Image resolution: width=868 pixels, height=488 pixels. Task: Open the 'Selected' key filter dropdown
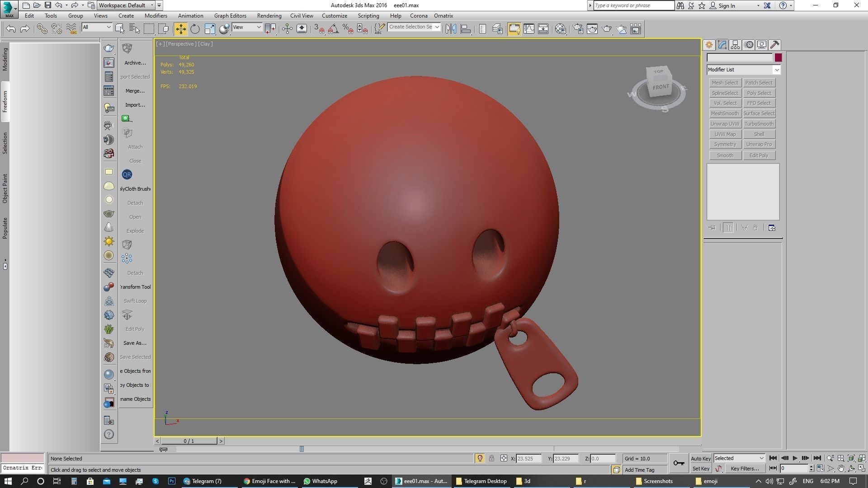tap(739, 458)
